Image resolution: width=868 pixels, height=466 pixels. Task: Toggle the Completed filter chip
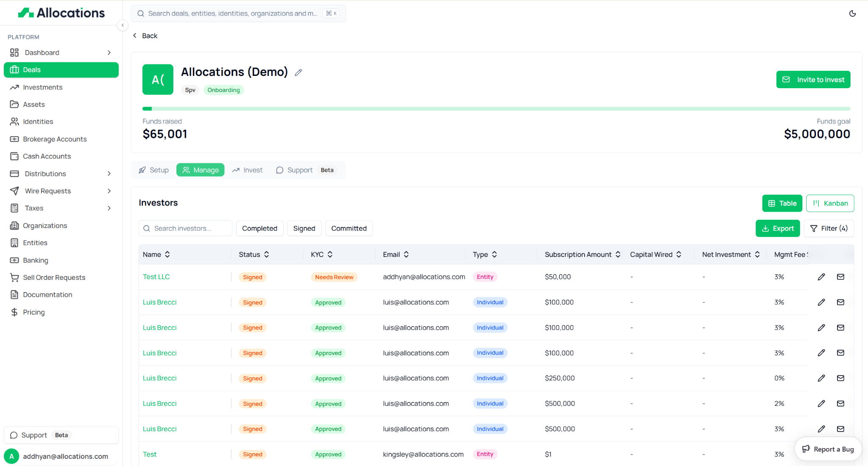(x=259, y=228)
